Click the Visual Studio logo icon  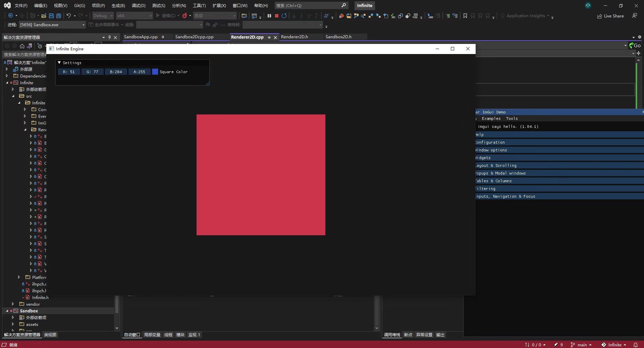[7, 5]
